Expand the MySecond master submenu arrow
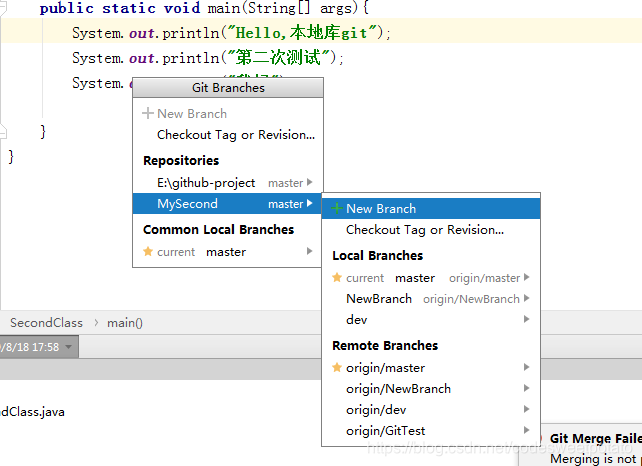642x466 pixels. click(x=310, y=203)
